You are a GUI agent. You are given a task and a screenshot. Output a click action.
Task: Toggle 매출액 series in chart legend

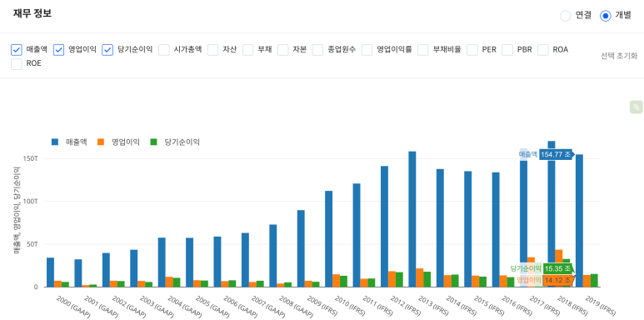click(69, 142)
